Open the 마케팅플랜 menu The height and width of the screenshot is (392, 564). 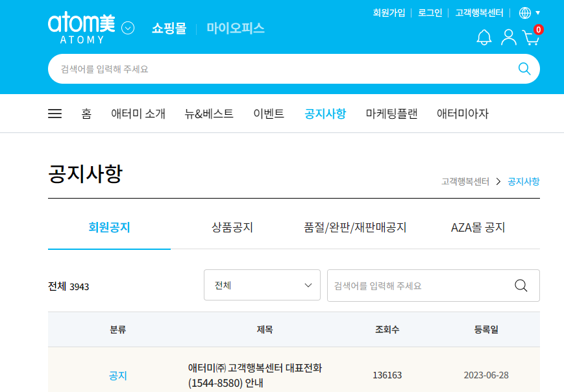tap(391, 114)
